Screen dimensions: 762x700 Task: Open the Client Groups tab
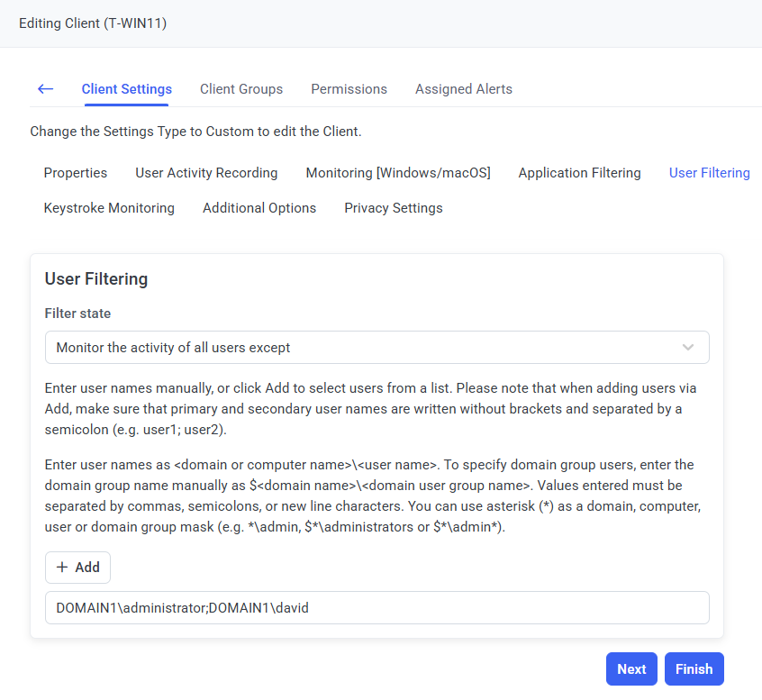(241, 89)
